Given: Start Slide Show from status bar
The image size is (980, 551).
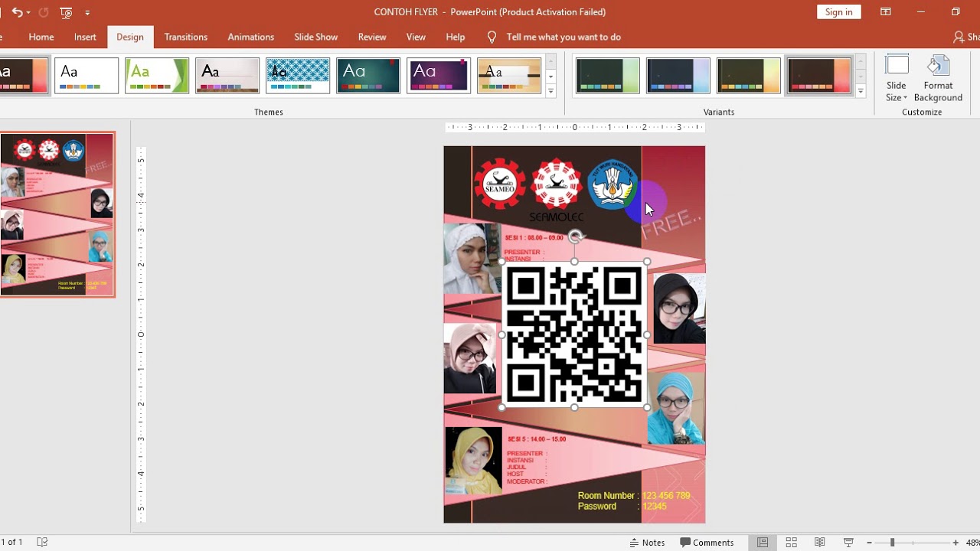Looking at the screenshot, I should [848, 543].
